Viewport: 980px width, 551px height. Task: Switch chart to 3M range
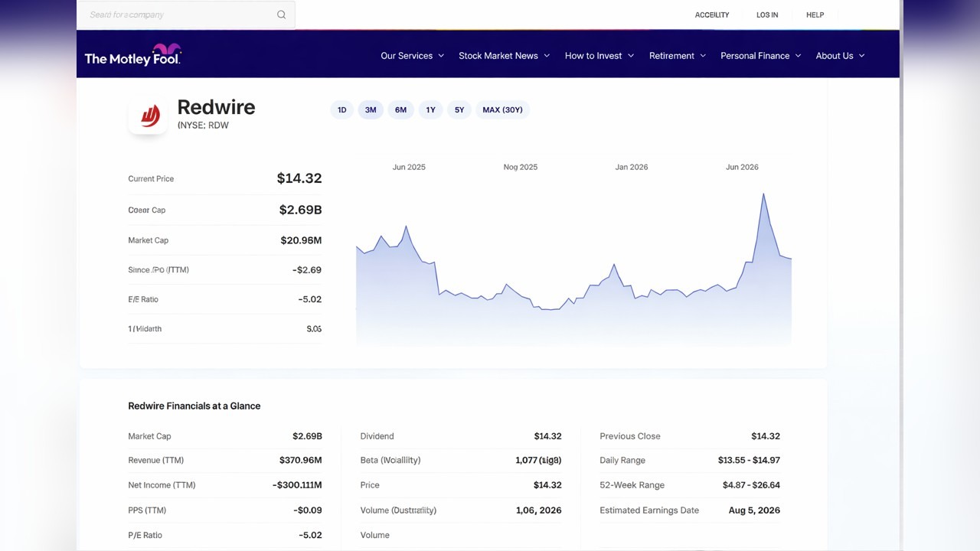(x=371, y=110)
